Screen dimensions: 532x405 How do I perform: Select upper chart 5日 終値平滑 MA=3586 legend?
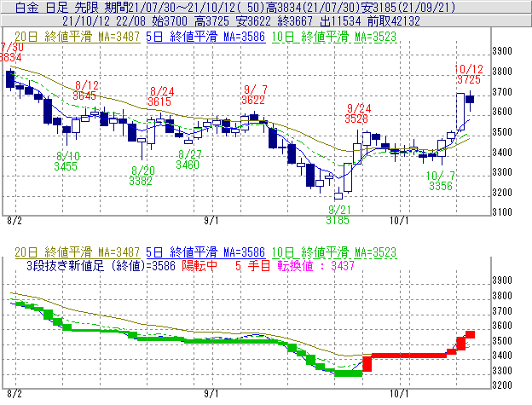coord(205,37)
